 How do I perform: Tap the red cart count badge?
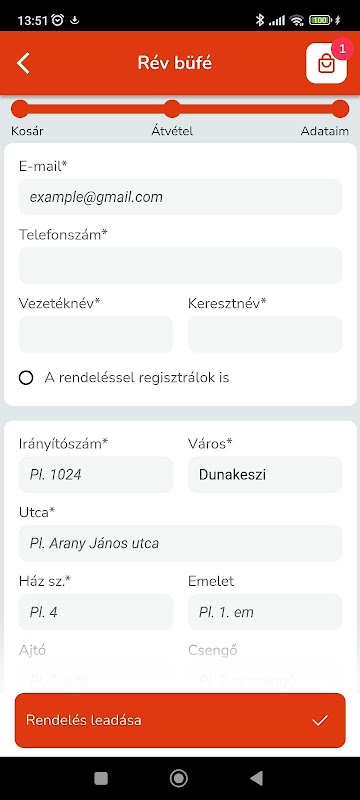[x=342, y=49]
